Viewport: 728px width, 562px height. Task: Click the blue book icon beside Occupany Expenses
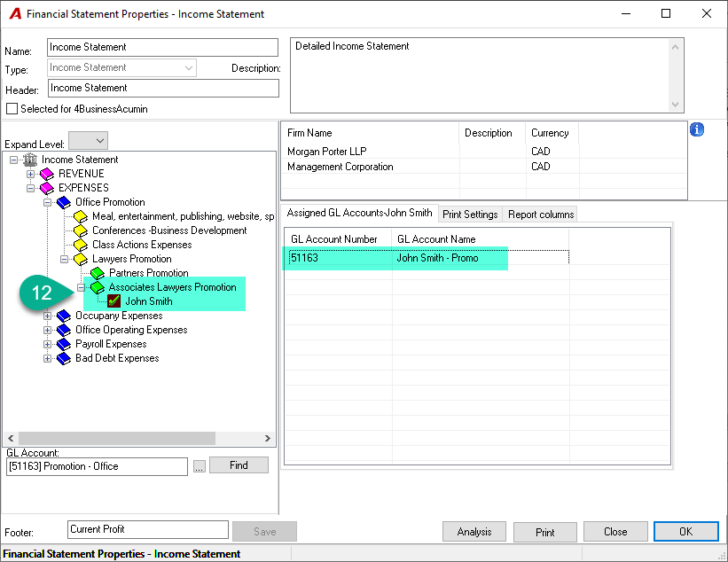coord(64,316)
